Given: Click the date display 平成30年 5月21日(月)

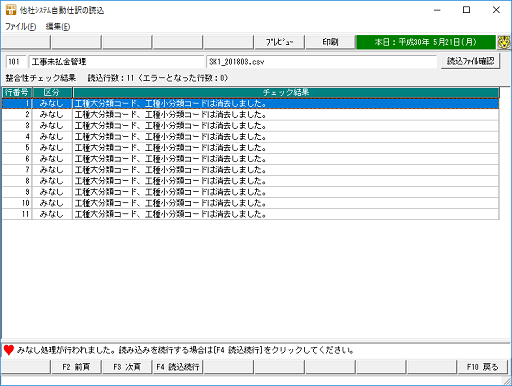Looking at the screenshot, I should [426, 42].
